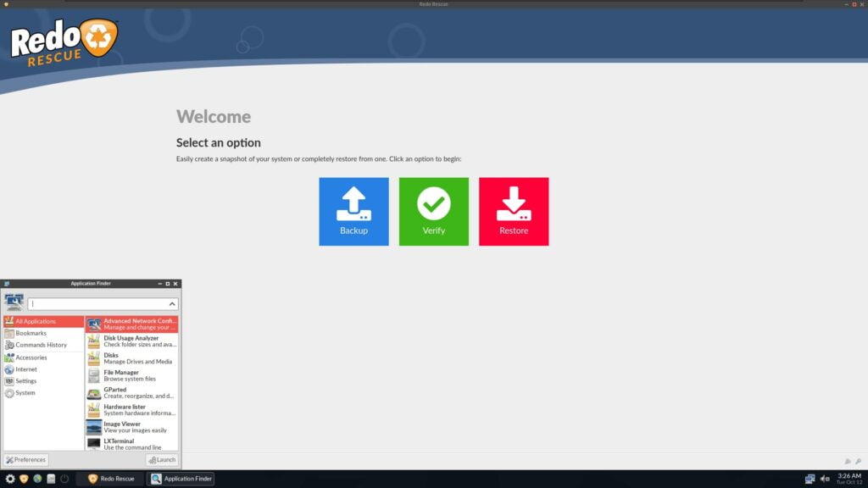Click the Disks application icon
This screenshot has height=488, width=868.
pyautogui.click(x=94, y=358)
